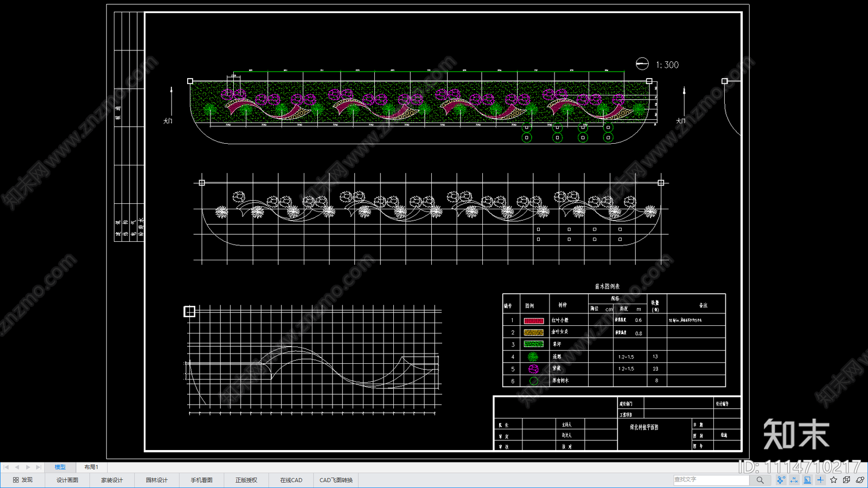Toggle the blue plus crosshair icon
The height and width of the screenshot is (488, 868).
pyautogui.click(x=820, y=480)
